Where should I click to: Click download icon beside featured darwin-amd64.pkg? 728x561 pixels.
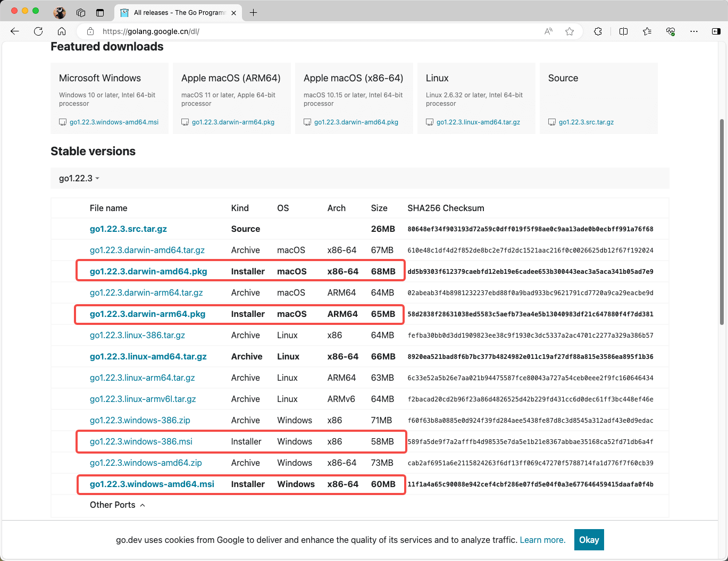(307, 122)
